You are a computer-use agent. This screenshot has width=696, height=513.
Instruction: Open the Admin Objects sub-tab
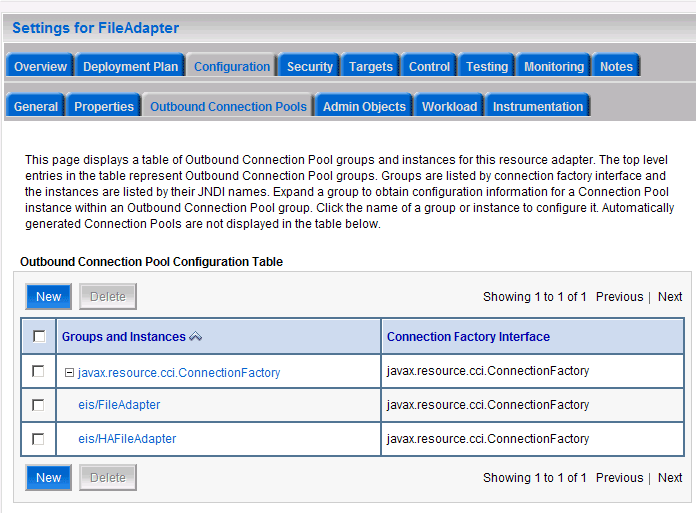click(364, 106)
